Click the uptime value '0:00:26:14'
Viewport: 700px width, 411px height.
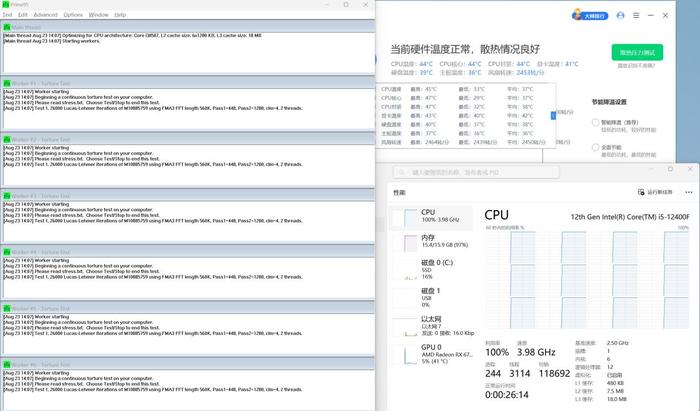[x=507, y=395]
